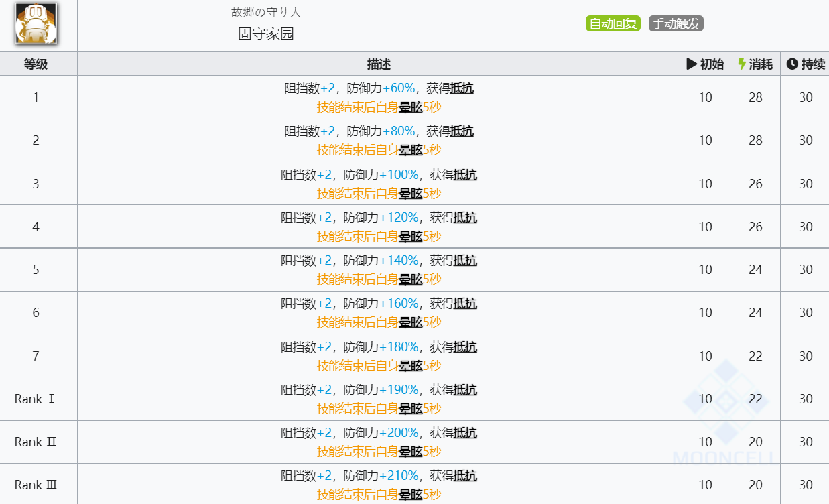
Task: Click the skill icon thumbnail
Action: tap(36, 23)
